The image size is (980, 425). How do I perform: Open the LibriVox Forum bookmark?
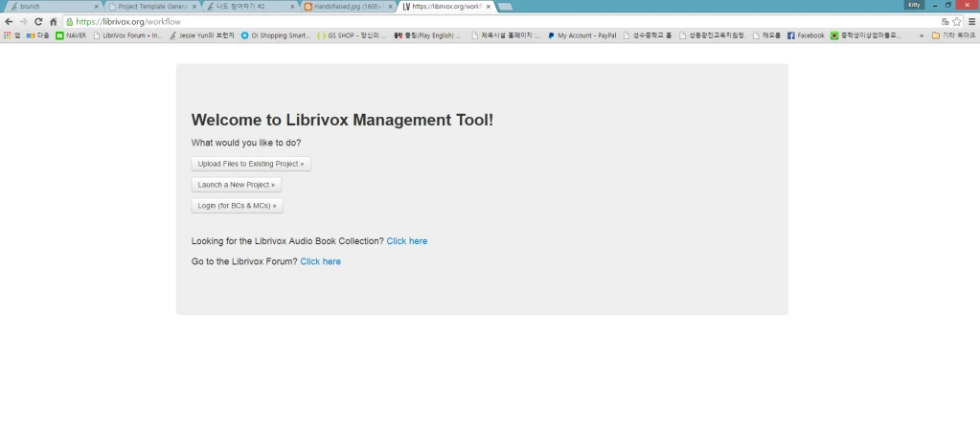pyautogui.click(x=127, y=35)
